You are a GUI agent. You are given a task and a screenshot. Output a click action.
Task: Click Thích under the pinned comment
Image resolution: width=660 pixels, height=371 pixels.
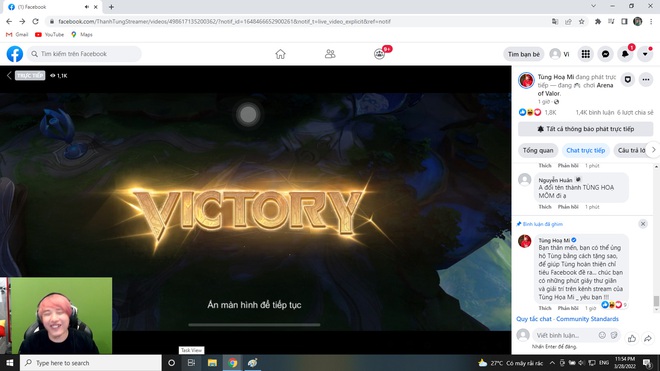pyautogui.click(x=545, y=308)
